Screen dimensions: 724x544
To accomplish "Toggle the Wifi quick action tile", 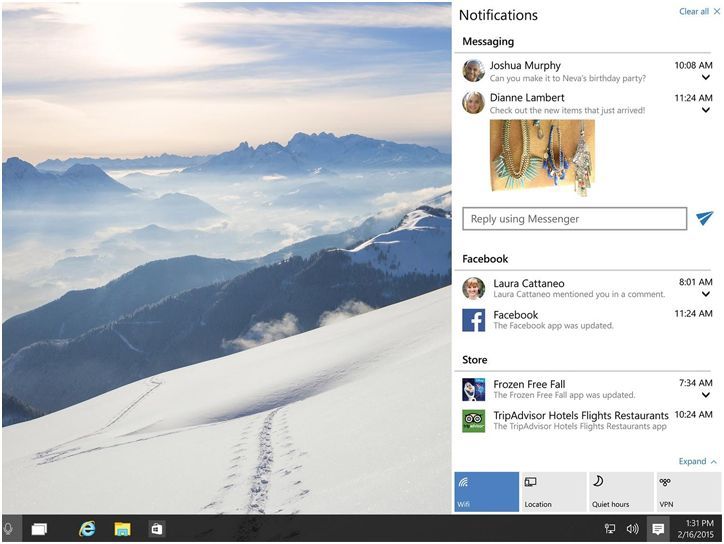I will click(487, 492).
